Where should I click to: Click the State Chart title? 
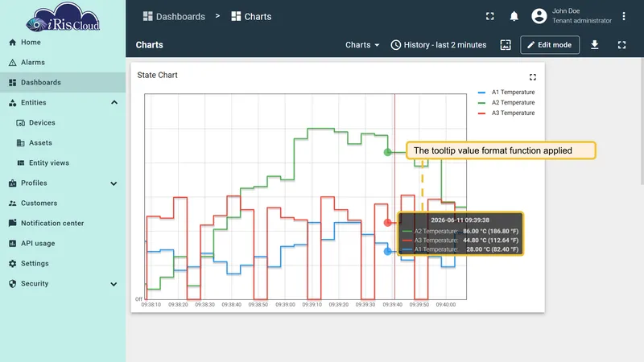(x=157, y=75)
